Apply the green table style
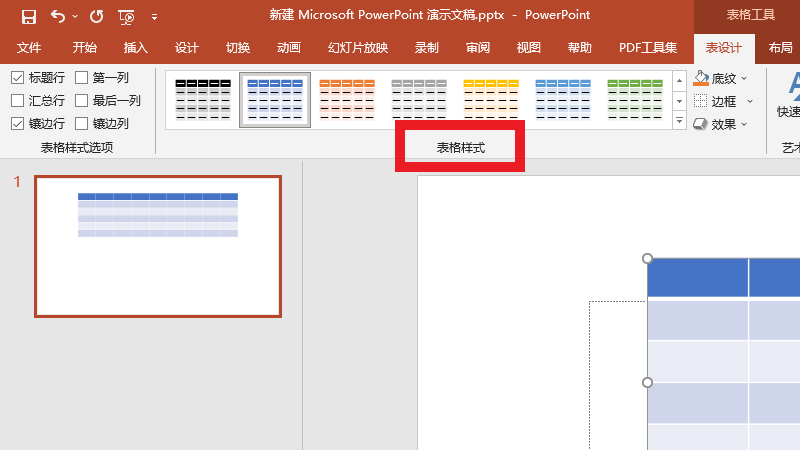This screenshot has height=450, width=800. 635,100
